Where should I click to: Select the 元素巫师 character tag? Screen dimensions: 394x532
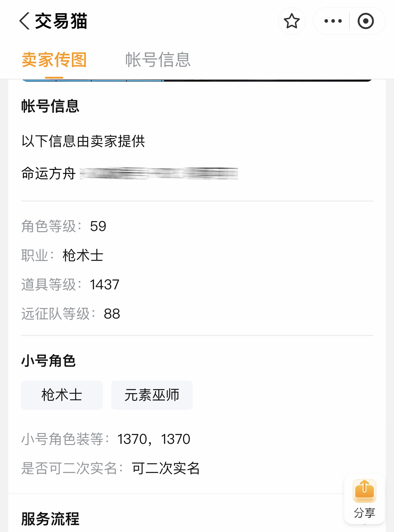pyautogui.click(x=152, y=395)
